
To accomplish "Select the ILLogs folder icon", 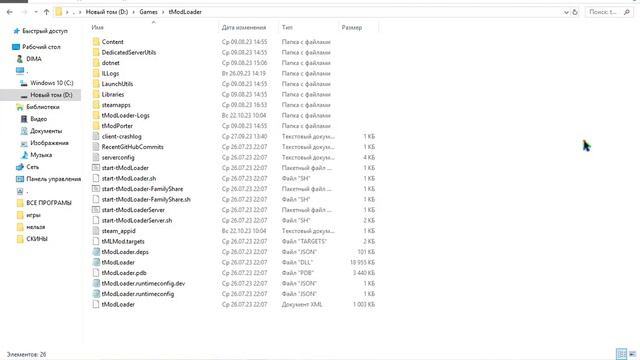I will coord(96,73).
